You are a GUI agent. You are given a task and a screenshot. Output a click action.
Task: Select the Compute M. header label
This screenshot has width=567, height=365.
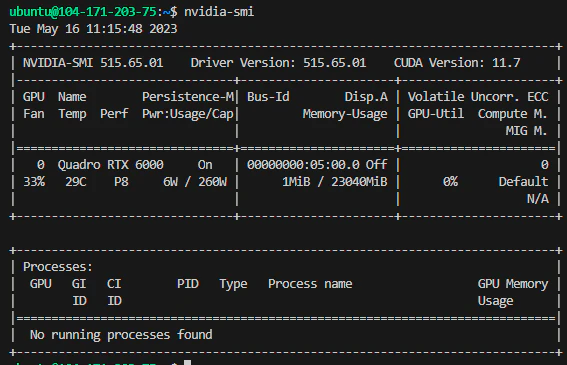pos(512,114)
